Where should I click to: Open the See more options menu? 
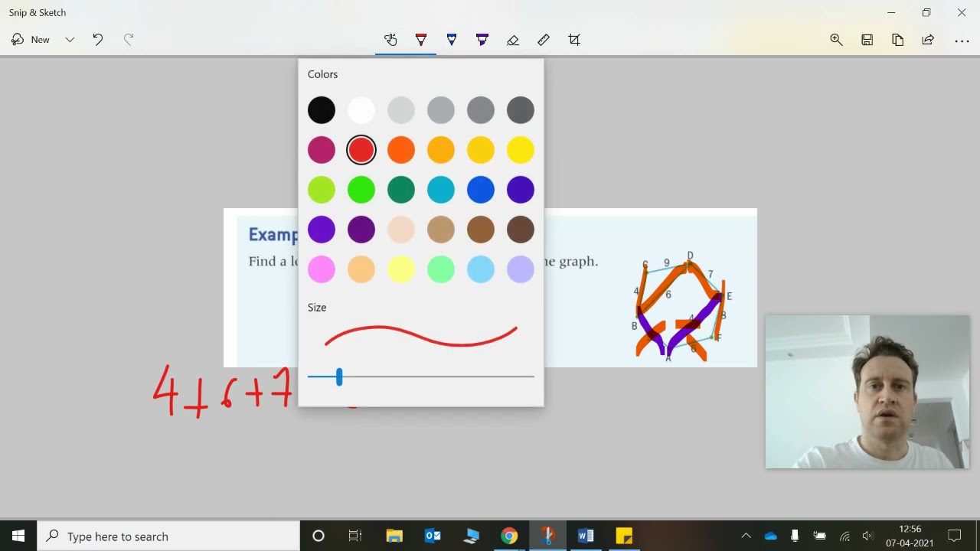coord(962,40)
